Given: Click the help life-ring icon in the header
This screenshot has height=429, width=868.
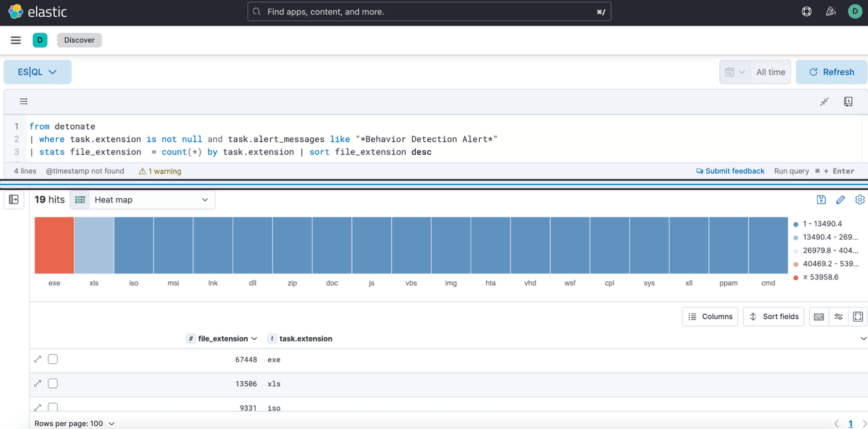Looking at the screenshot, I should pyautogui.click(x=807, y=11).
